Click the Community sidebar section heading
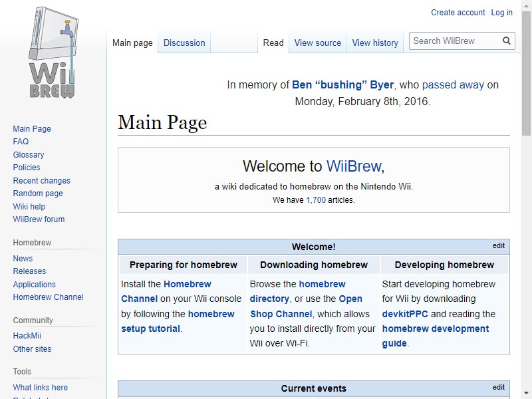This screenshot has width=532, height=399. click(33, 321)
